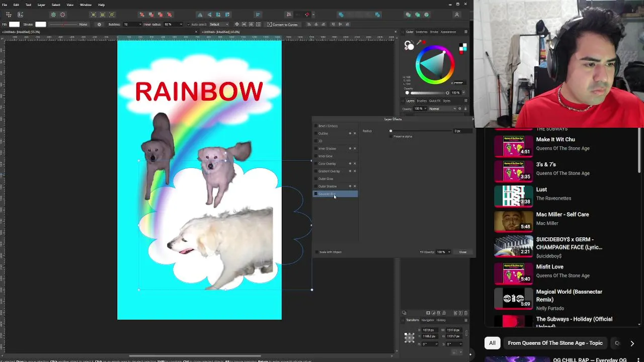Click the align toolbar icon
This screenshot has height=362, width=644.
[258, 15]
